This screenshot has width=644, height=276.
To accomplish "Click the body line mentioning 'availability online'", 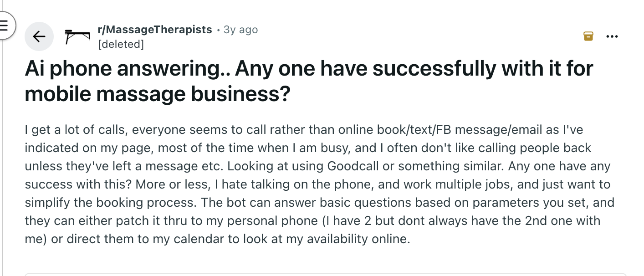I will (218, 239).
